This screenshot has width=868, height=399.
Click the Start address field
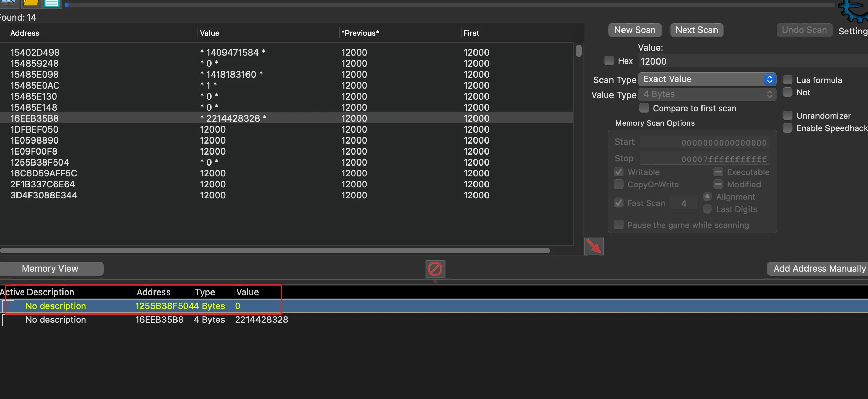tap(705, 142)
